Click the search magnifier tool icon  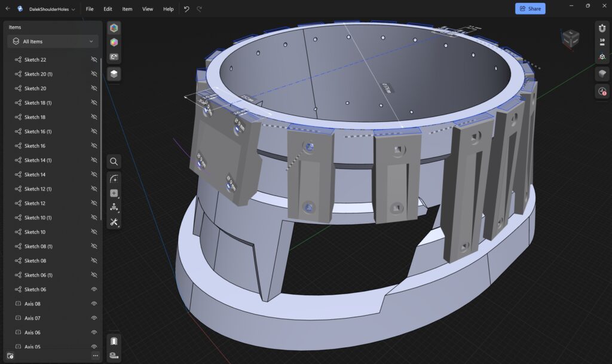tap(114, 161)
